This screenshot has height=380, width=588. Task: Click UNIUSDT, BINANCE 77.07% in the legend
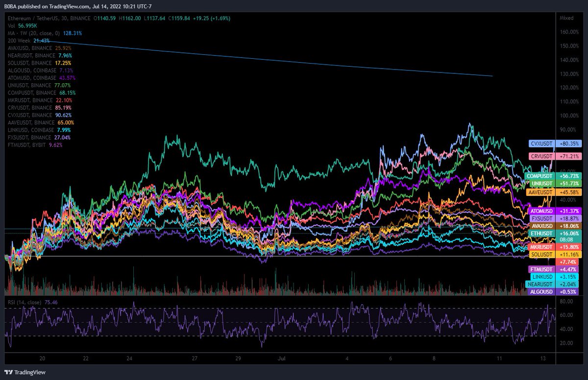40,85
